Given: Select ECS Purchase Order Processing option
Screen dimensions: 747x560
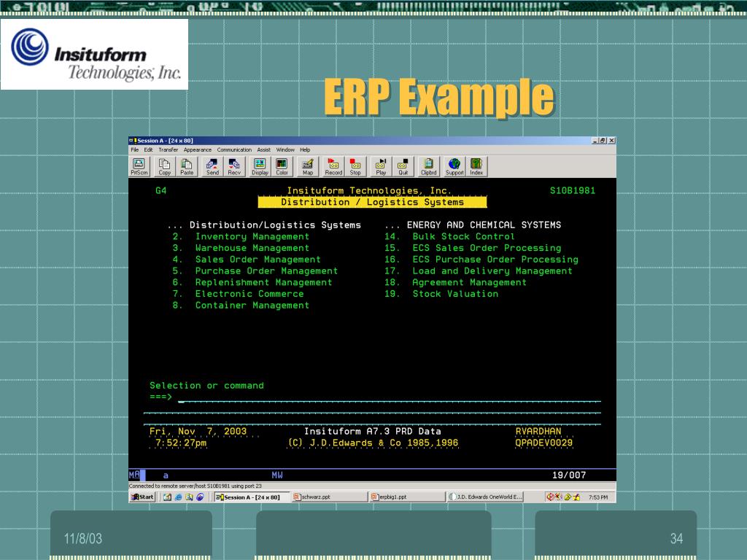Looking at the screenshot, I should pyautogui.click(x=495, y=260).
